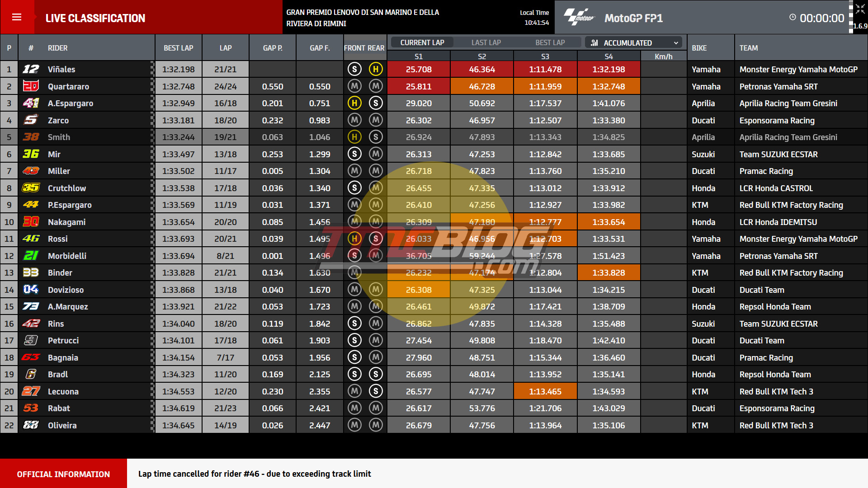Select rider name Nakagami

click(x=66, y=222)
